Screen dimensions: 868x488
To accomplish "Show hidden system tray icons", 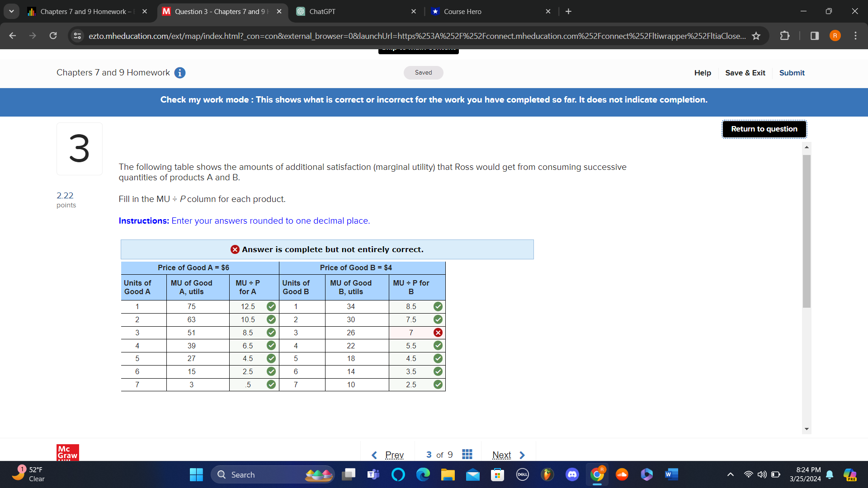I will 730,474.
